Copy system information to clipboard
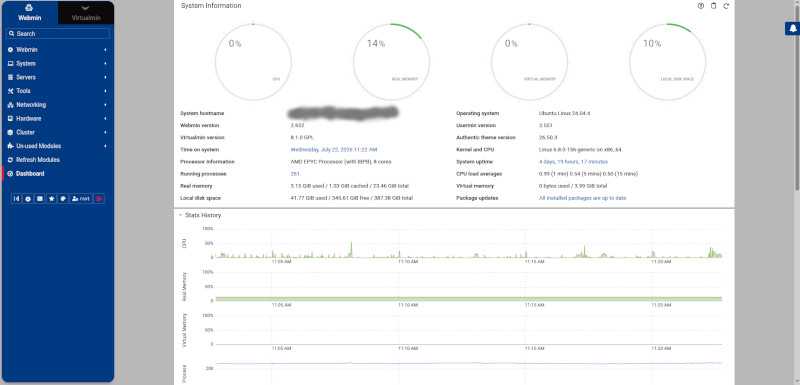The image size is (800, 385). pyautogui.click(x=713, y=6)
